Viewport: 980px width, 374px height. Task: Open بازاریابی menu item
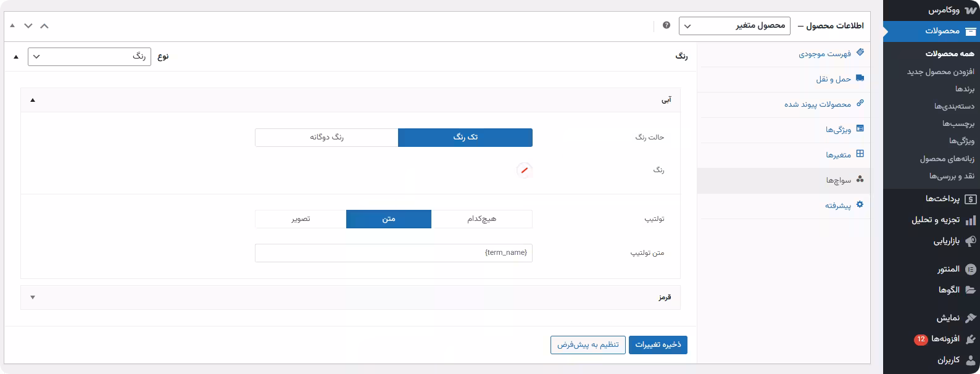[x=932, y=241]
